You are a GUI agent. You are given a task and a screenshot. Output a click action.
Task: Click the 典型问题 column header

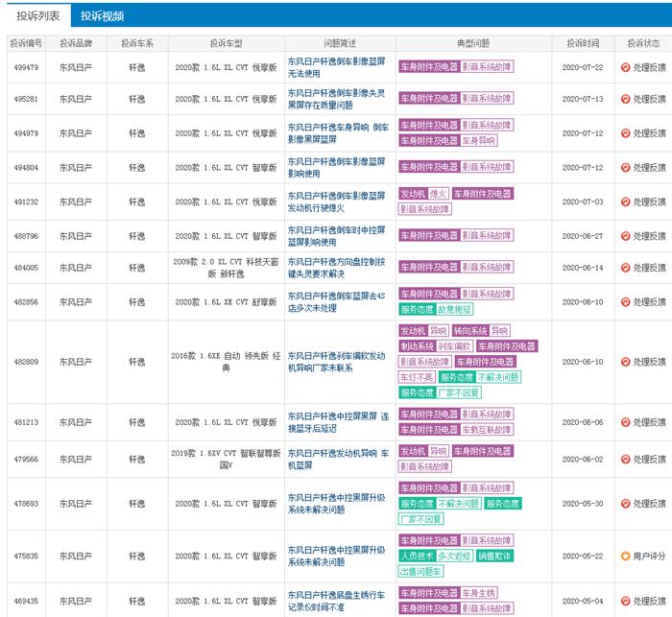coord(473,43)
